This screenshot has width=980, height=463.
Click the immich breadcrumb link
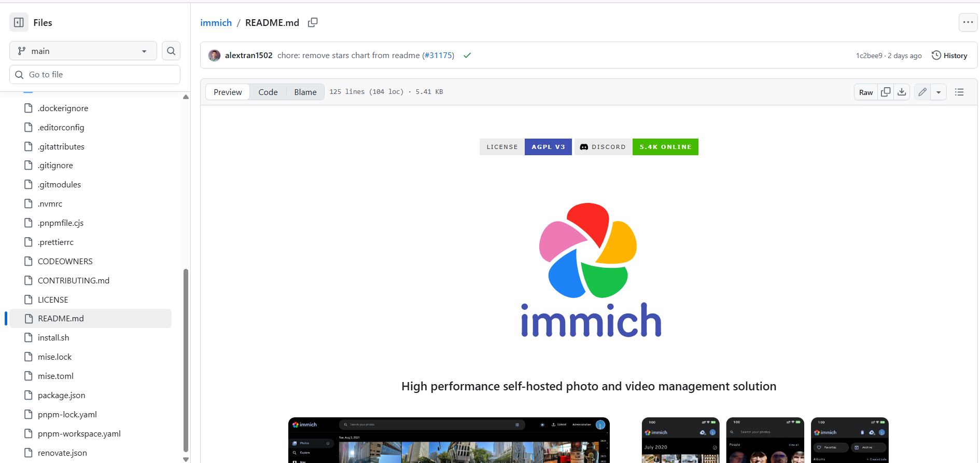216,22
